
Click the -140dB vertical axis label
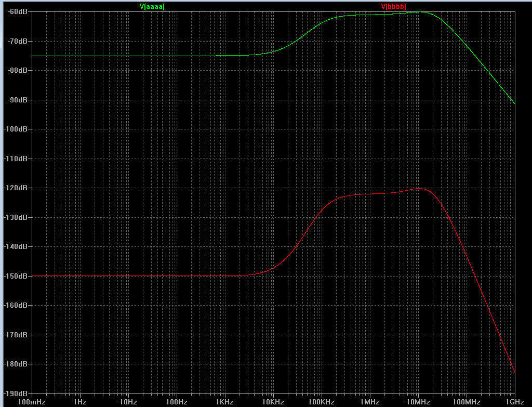tap(16, 246)
